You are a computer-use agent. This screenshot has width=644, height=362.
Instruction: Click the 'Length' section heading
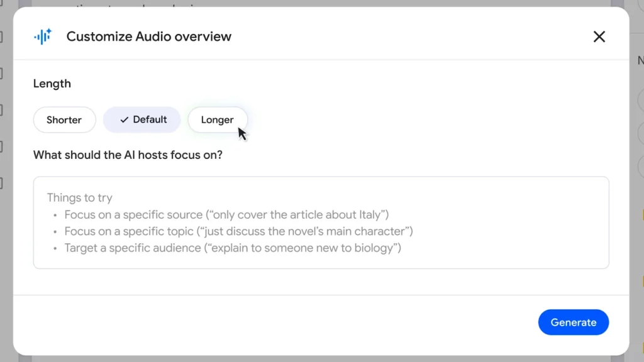(52, 83)
